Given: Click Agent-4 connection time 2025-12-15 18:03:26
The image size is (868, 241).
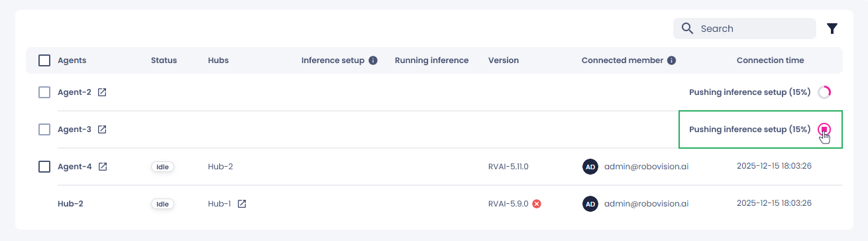Looking at the screenshot, I should pyautogui.click(x=774, y=167).
